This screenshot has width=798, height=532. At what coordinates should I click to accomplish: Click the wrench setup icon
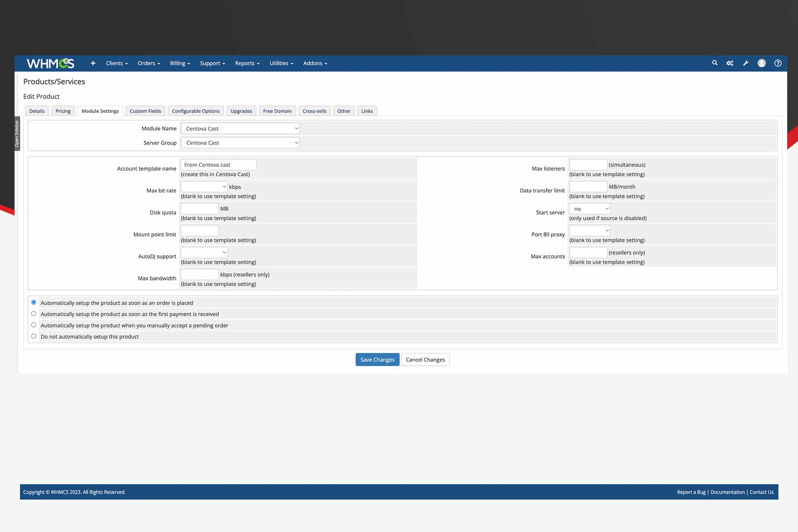(746, 63)
